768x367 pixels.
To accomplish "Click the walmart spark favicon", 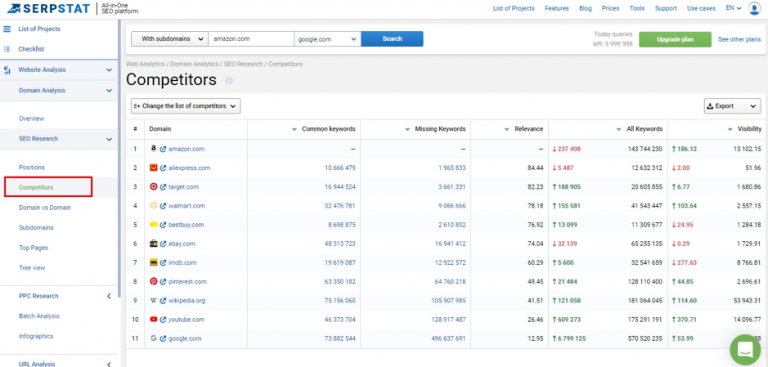I will (153, 206).
